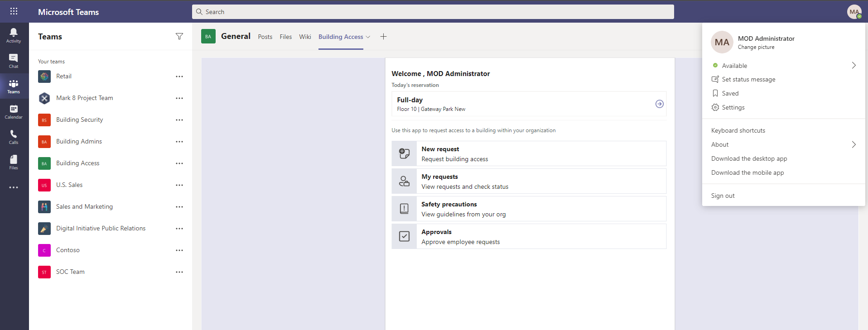Screen dimensions: 868x330
Task: Select the Building Access team row
Action: (x=111, y=163)
